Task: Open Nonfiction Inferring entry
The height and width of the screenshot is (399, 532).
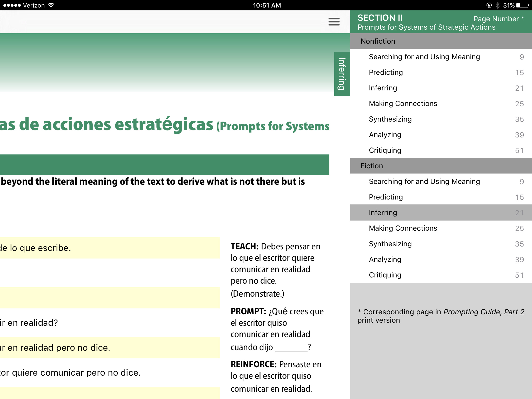Action: 383,88
